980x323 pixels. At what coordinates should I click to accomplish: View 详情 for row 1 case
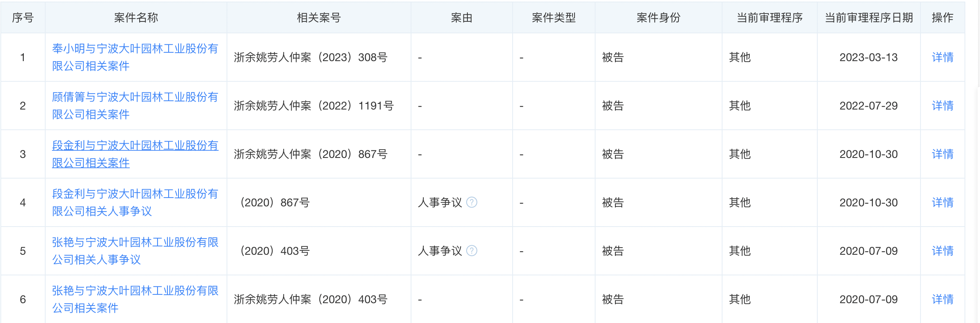pyautogui.click(x=942, y=57)
